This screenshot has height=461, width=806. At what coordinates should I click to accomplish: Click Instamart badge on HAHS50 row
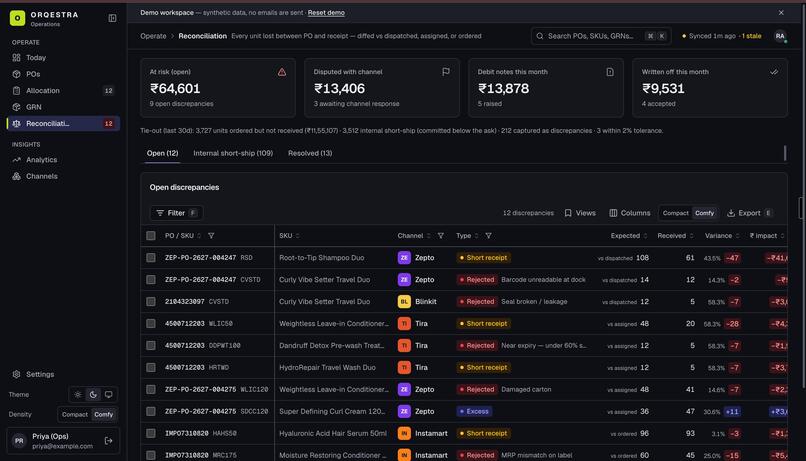[x=404, y=433]
